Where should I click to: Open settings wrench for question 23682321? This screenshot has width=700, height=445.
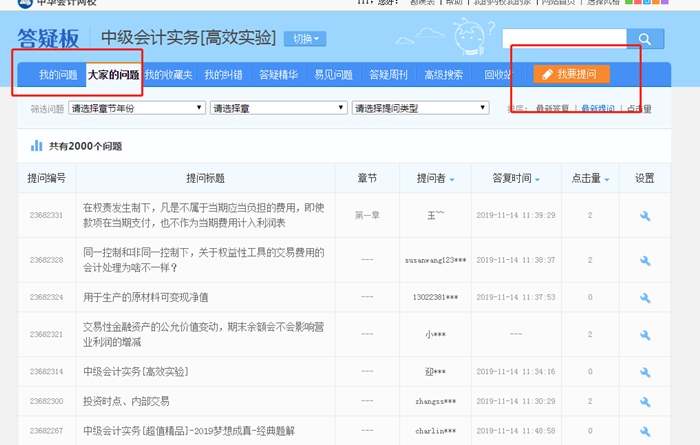645,334
